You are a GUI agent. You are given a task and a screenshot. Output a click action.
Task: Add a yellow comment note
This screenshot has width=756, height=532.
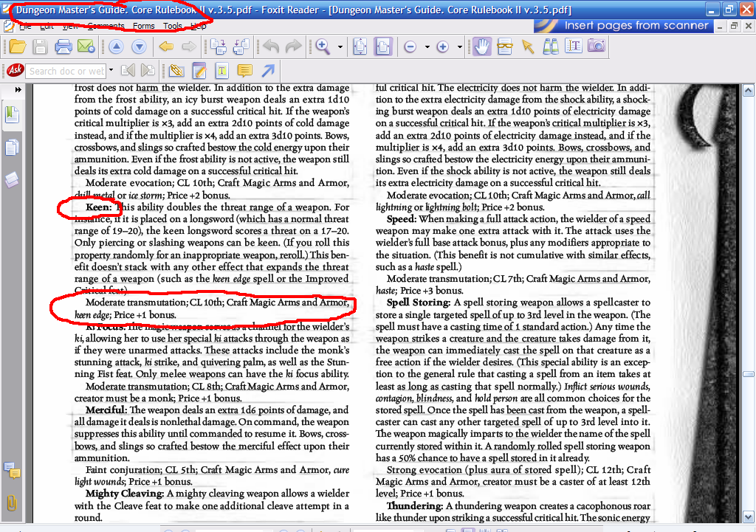click(245, 71)
